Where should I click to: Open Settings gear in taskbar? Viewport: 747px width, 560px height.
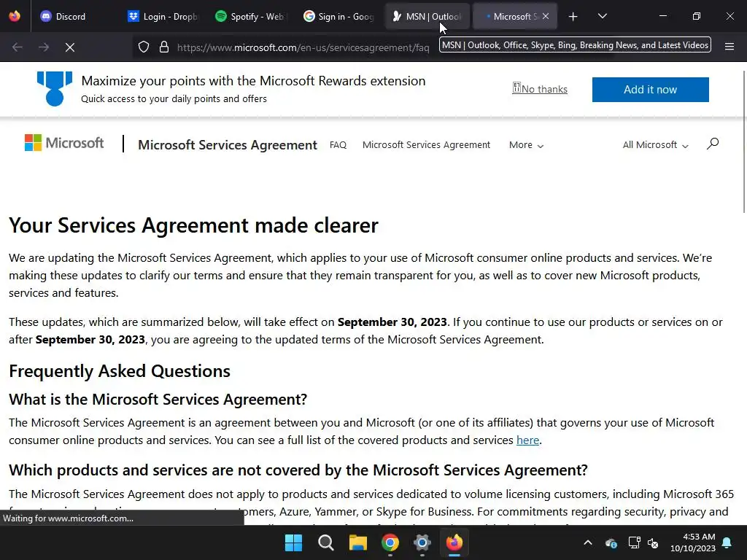click(422, 542)
